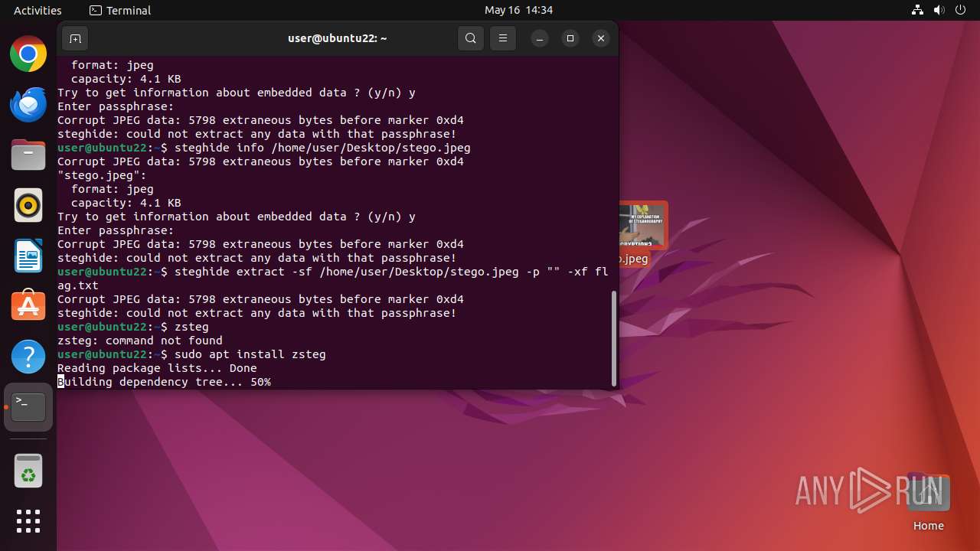Focus the Terminal icon in dock

tap(28, 407)
